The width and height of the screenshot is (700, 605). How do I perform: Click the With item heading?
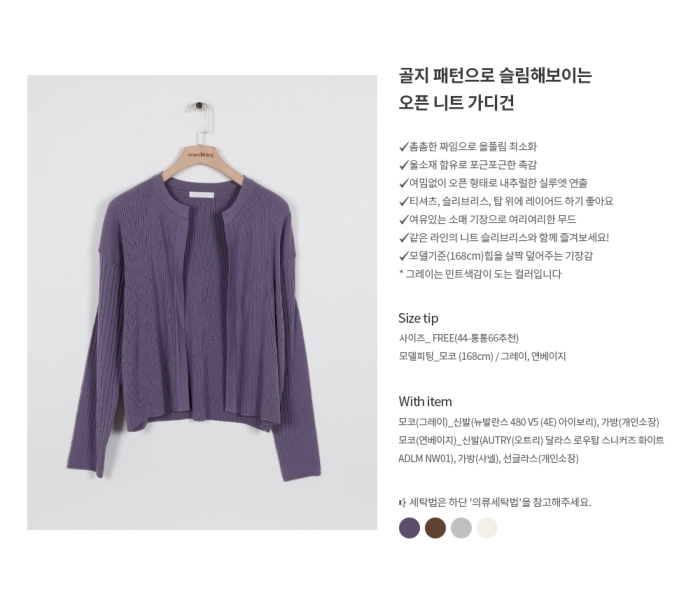[425, 401]
